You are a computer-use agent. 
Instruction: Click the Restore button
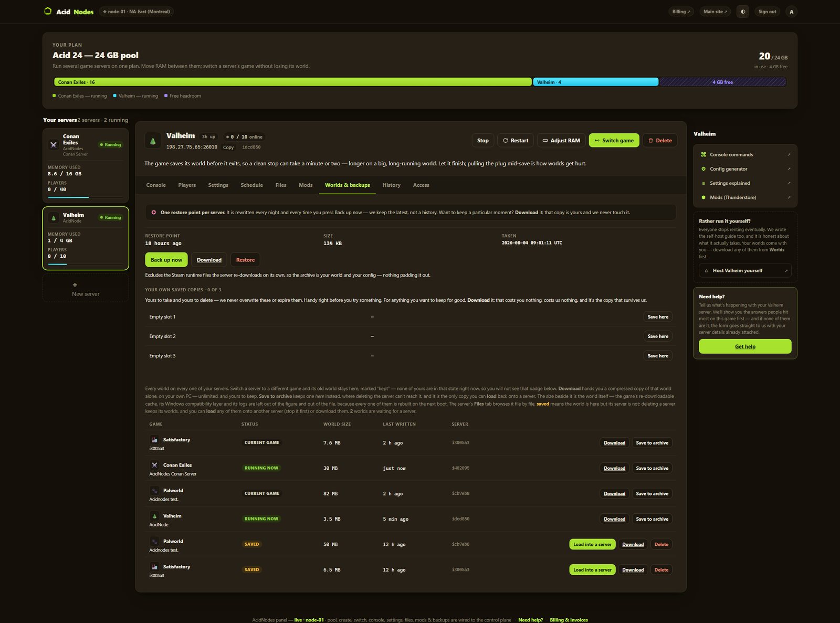(x=245, y=260)
